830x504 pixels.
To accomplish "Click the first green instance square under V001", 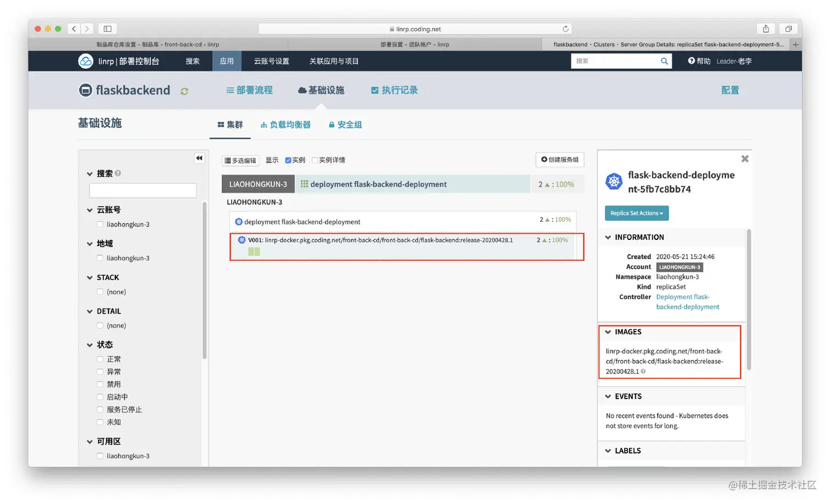I will pos(251,251).
